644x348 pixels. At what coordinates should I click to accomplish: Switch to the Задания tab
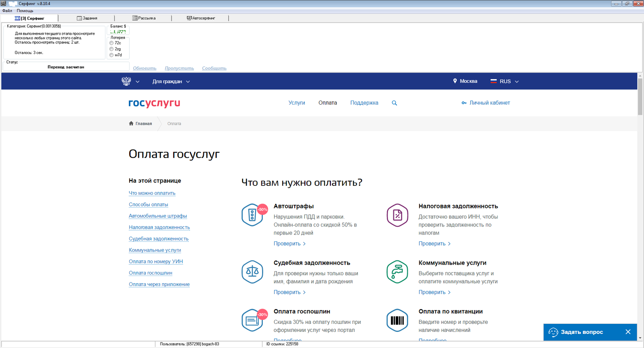click(87, 18)
